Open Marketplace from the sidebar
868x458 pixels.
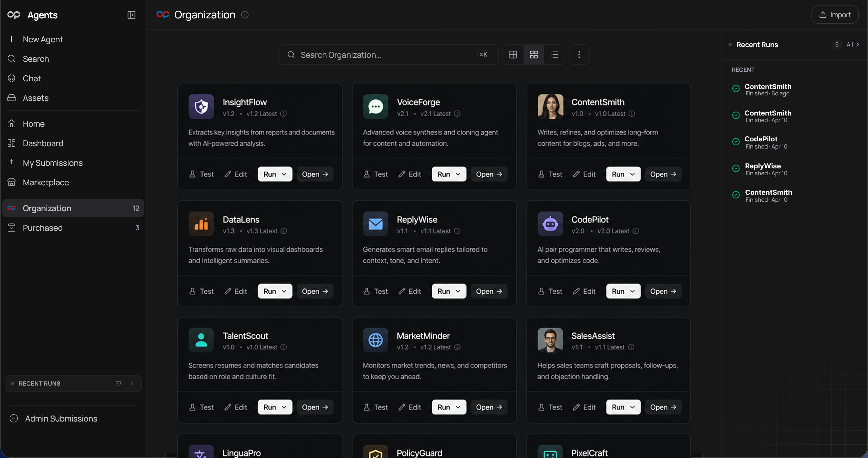point(73,182)
